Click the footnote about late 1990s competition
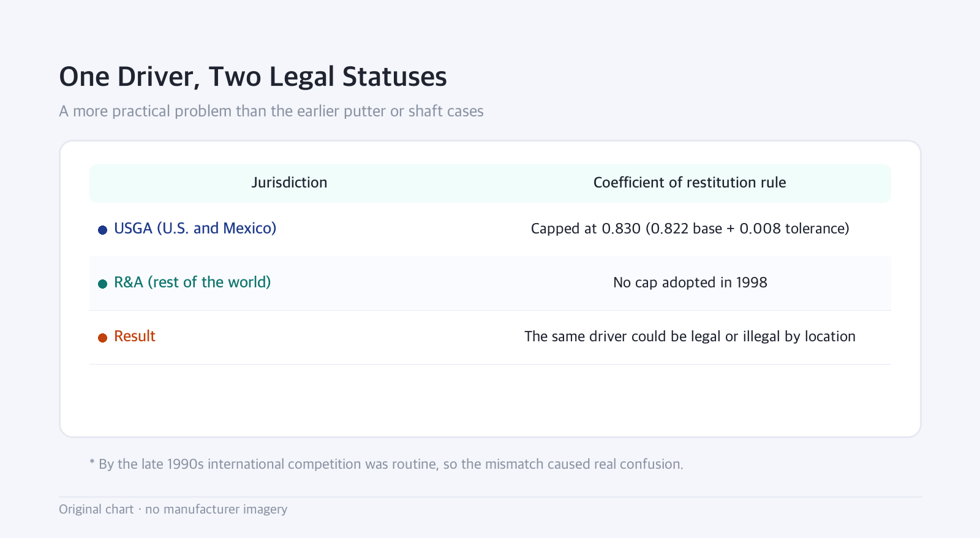Screen dimensions: 980x538 tap(386, 464)
